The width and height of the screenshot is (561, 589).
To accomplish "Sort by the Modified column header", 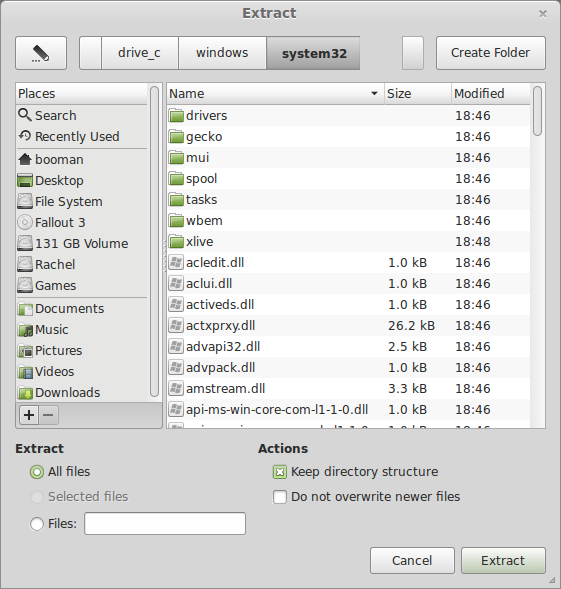I will point(490,94).
